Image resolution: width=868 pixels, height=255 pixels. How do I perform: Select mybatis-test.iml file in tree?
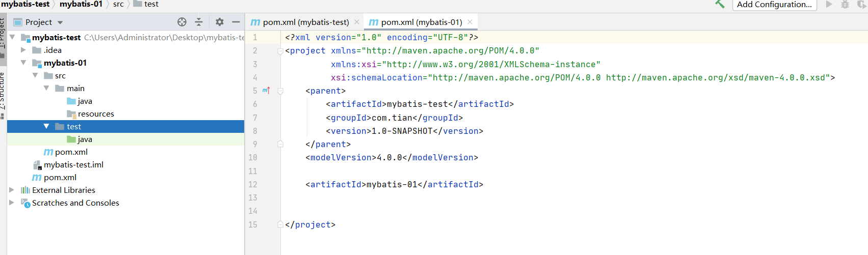point(73,165)
